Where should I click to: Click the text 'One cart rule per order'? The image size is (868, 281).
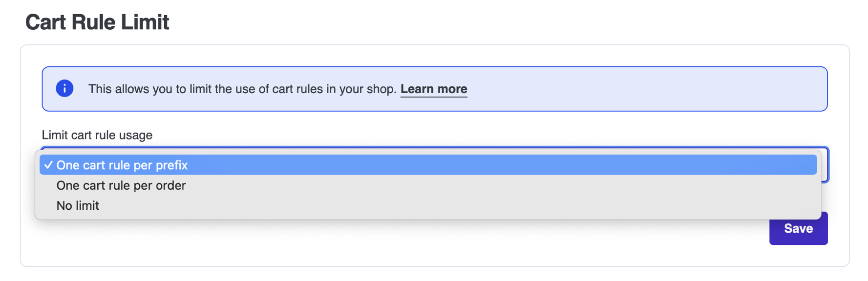pos(121,185)
